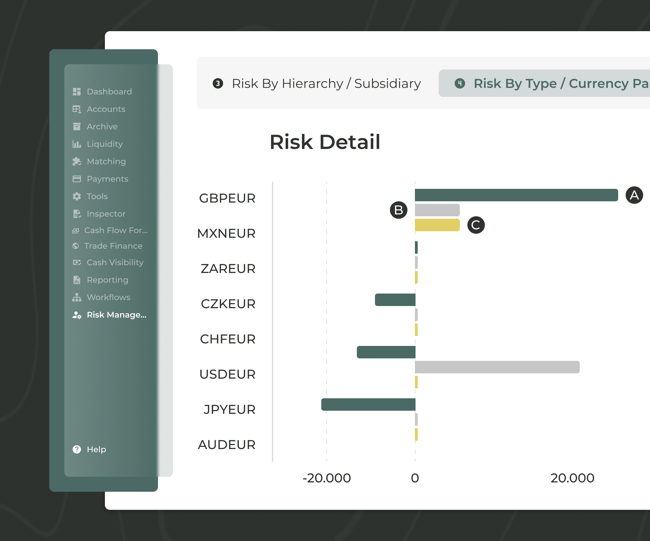Select the green USDEUR negative bar
650x541 pixels.
point(368,404)
